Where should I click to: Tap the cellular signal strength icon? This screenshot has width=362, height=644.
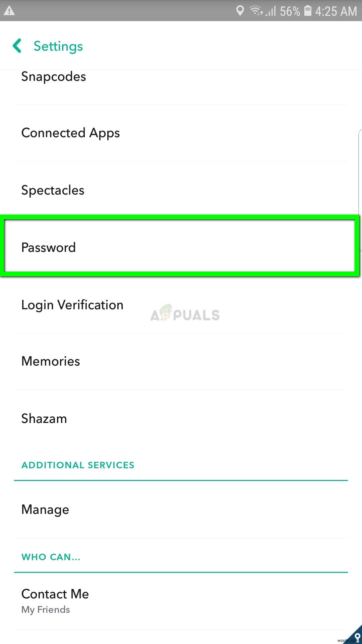271,11
